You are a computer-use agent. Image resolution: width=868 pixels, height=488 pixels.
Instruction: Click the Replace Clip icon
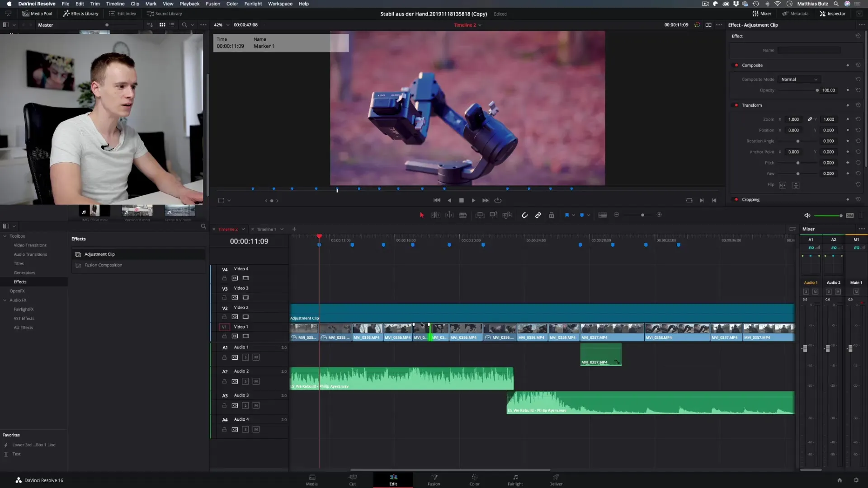click(507, 215)
